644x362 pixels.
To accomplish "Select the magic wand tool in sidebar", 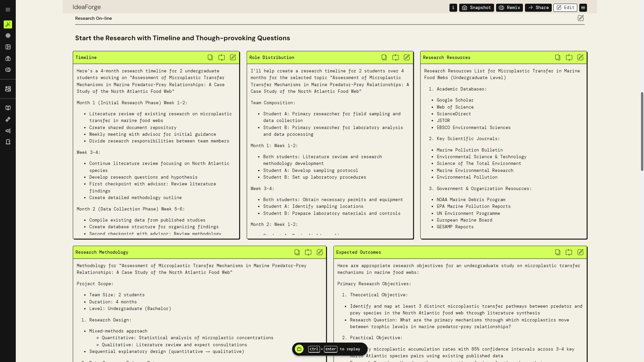I will point(8,24).
